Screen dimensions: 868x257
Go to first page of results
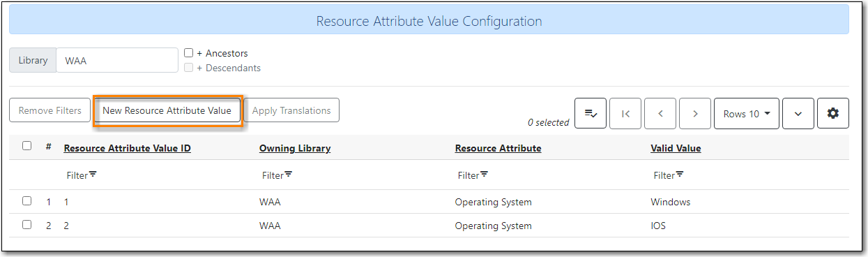click(625, 114)
